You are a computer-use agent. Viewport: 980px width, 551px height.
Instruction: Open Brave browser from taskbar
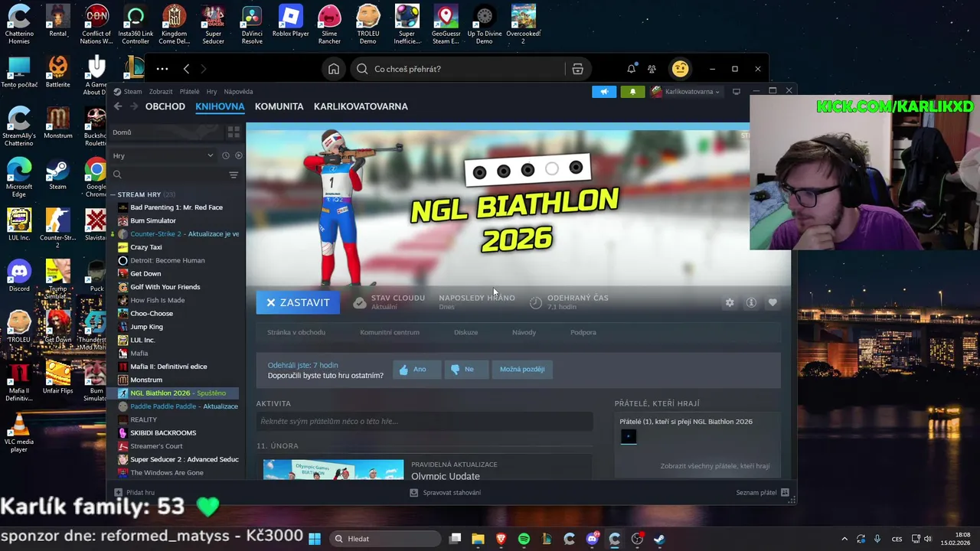[501, 539]
